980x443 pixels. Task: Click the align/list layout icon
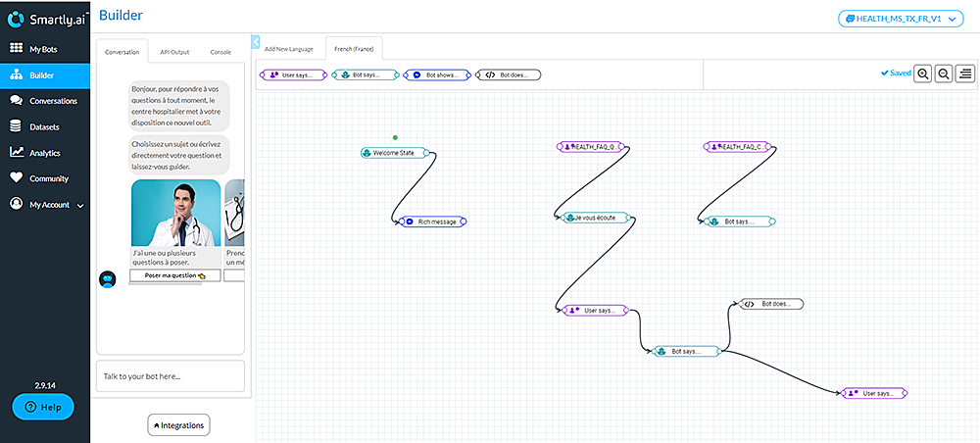[965, 74]
